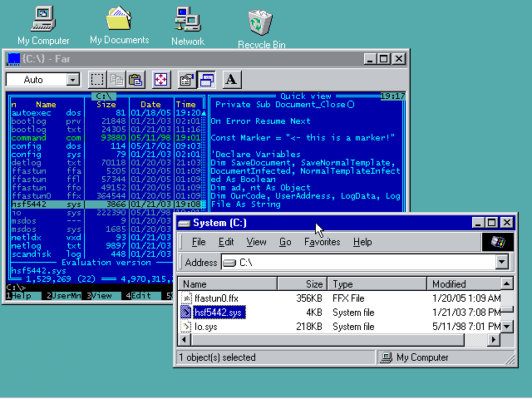Select the hsf5442 sys row in Far panel

107,204
